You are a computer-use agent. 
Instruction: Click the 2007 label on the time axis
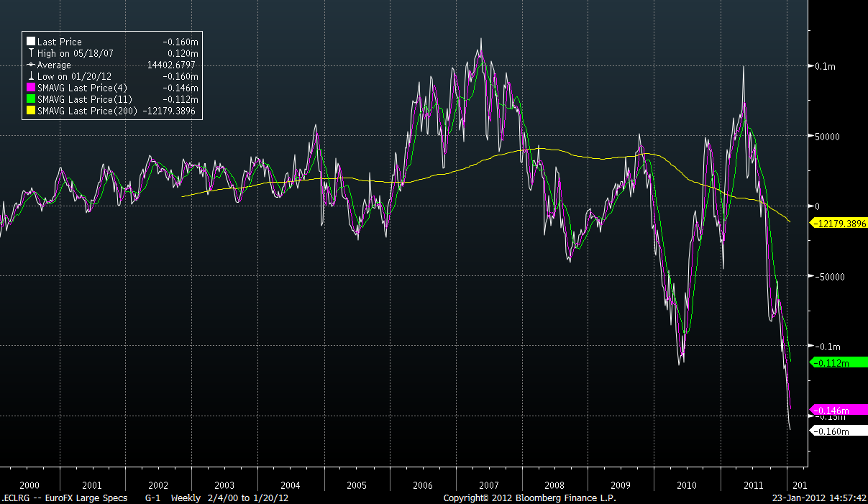coord(488,485)
